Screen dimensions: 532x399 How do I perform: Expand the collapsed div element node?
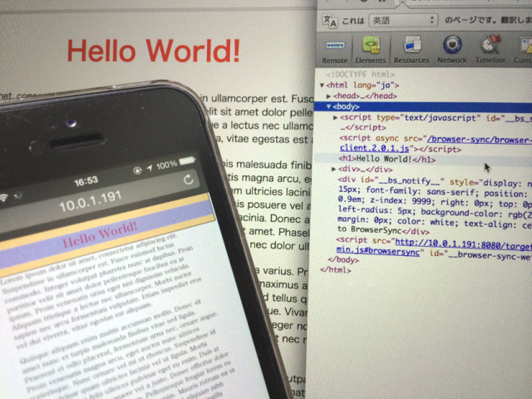[x=335, y=169]
